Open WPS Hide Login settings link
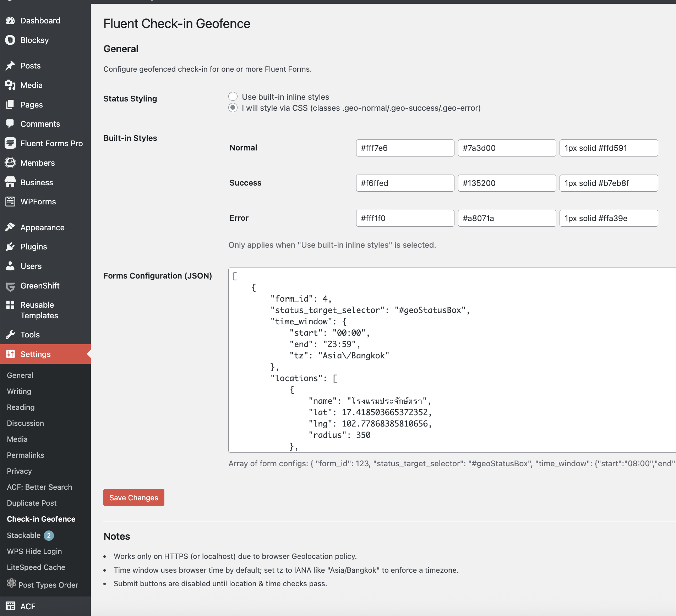The image size is (676, 616). tap(34, 551)
